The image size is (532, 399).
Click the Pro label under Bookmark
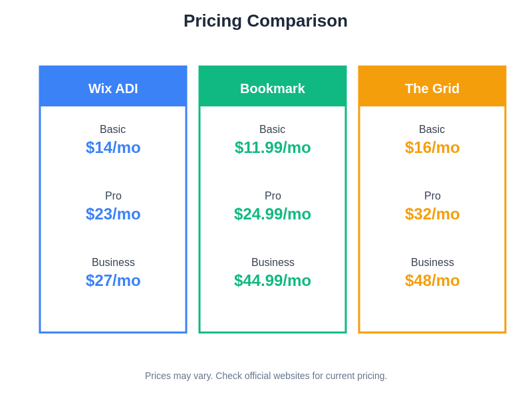[x=273, y=196]
